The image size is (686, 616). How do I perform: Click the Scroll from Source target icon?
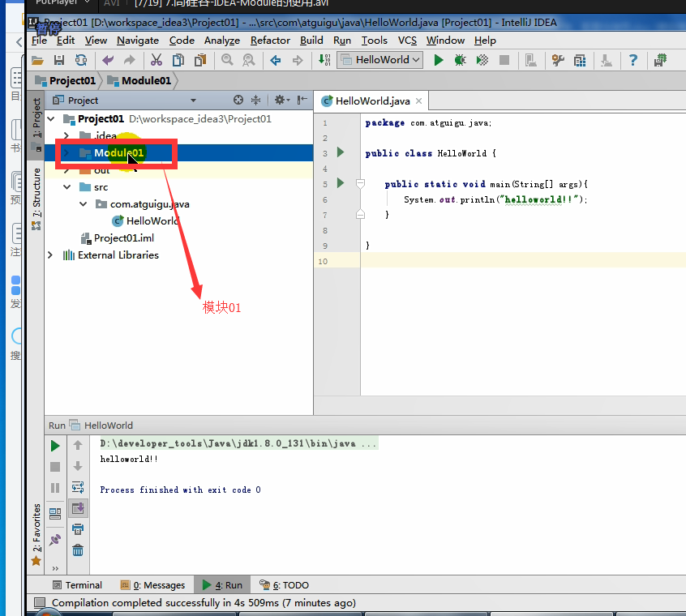pyautogui.click(x=238, y=101)
